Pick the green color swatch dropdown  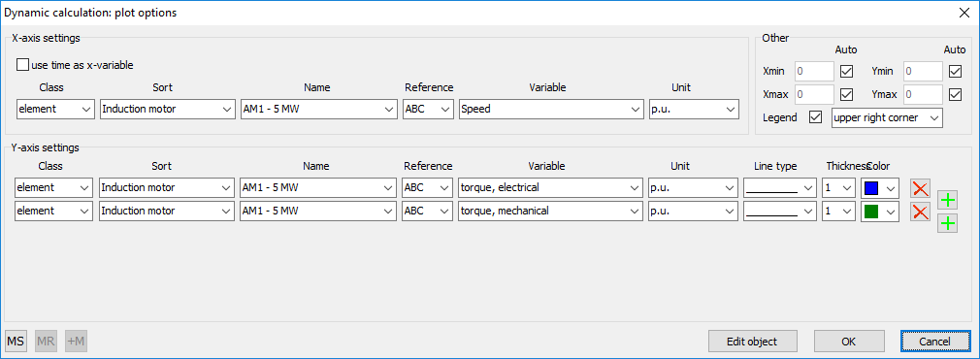coord(880,211)
